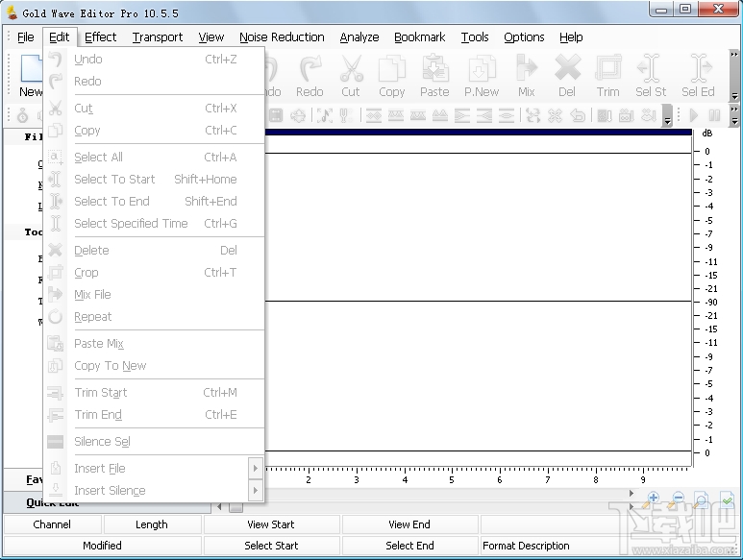Click the P.New toolbar icon

tap(482, 68)
